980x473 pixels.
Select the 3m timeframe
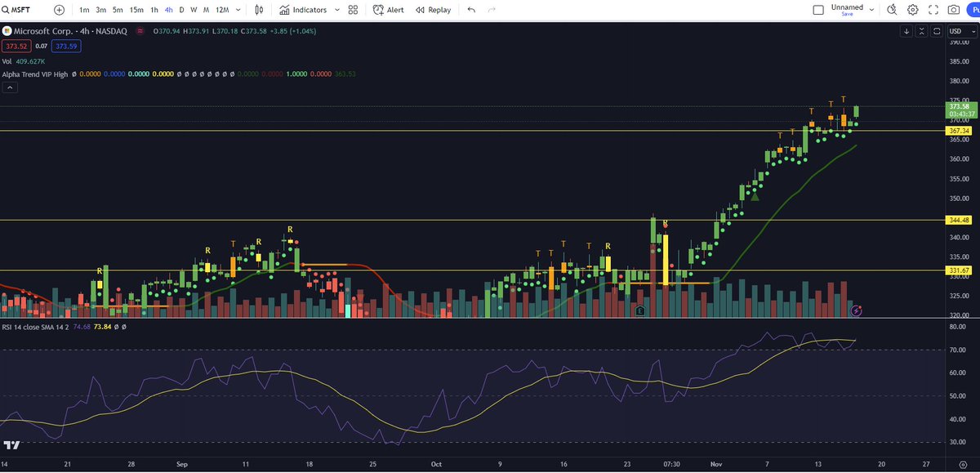click(x=100, y=10)
